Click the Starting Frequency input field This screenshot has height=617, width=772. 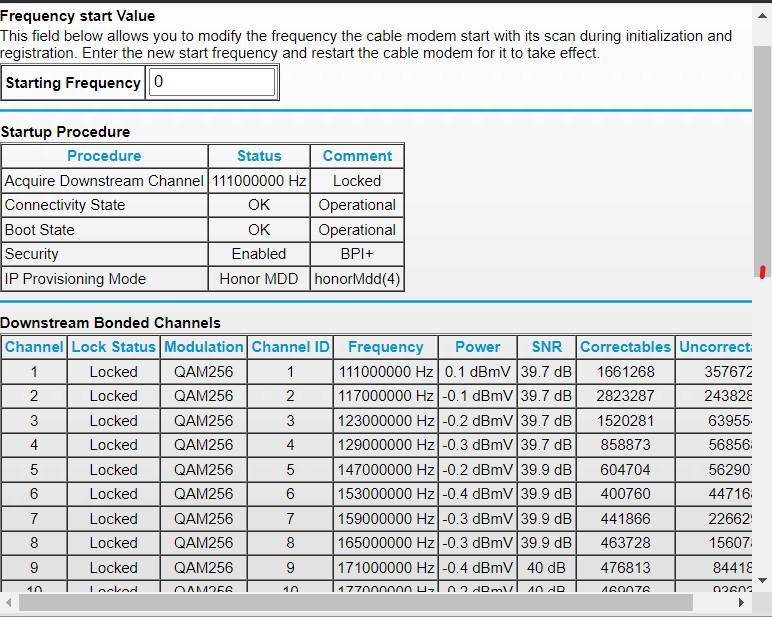212,82
